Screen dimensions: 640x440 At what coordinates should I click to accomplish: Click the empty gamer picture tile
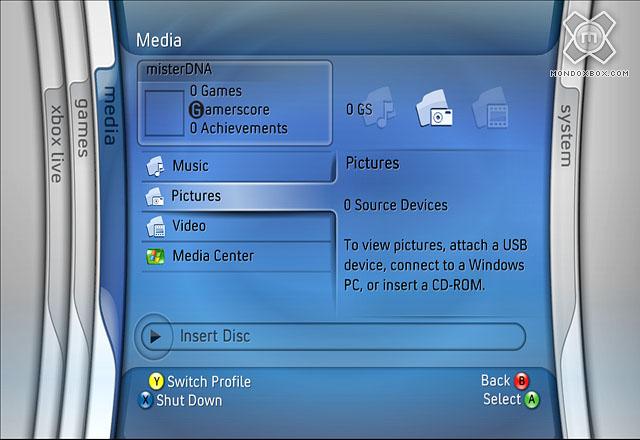point(163,111)
